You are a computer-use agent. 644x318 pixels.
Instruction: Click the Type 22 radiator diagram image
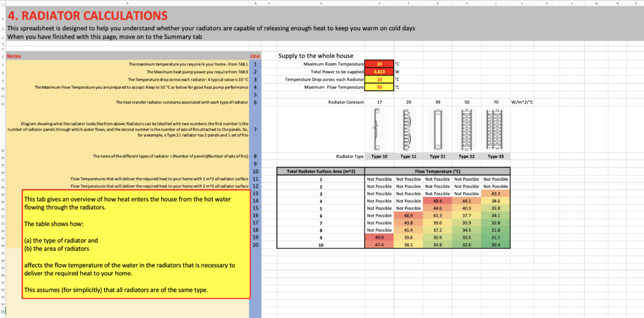[467, 129]
